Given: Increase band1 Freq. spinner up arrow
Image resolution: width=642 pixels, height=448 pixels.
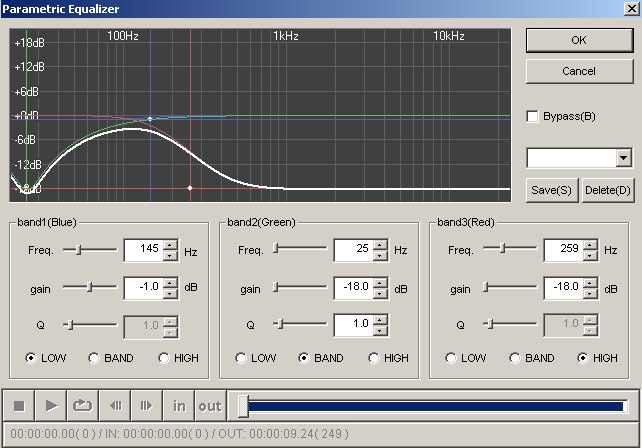Looking at the screenshot, I should 170,245.
